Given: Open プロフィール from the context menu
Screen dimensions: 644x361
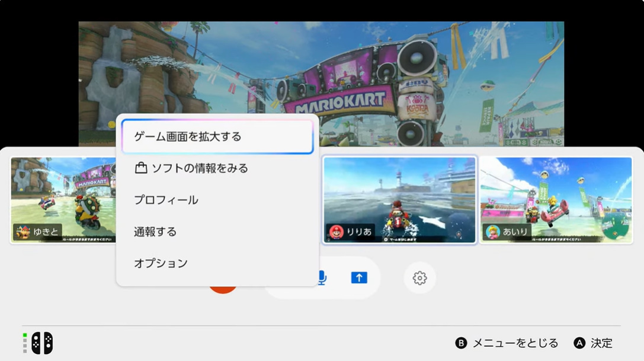Looking at the screenshot, I should (x=166, y=200).
